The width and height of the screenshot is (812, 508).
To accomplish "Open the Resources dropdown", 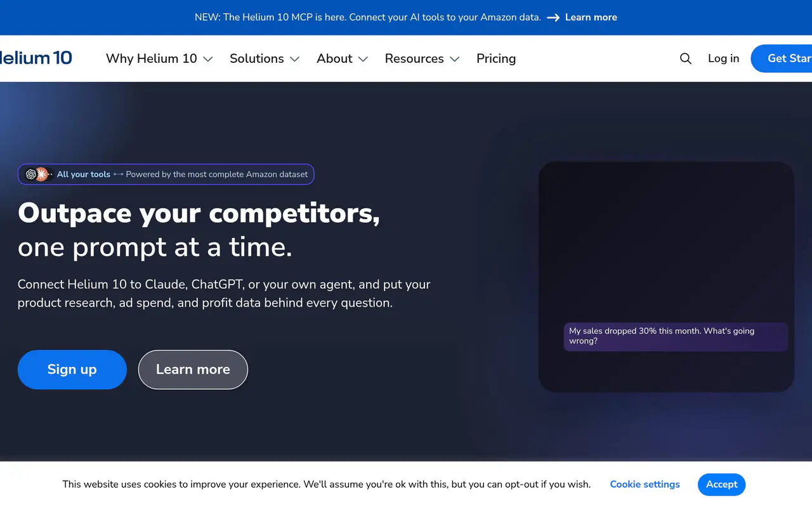I will [422, 58].
